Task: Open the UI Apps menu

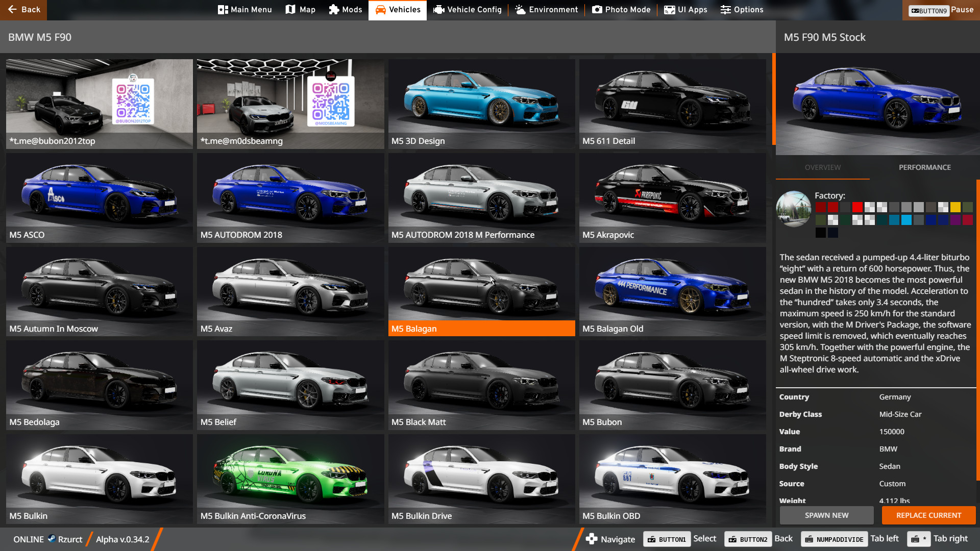Action: click(685, 10)
